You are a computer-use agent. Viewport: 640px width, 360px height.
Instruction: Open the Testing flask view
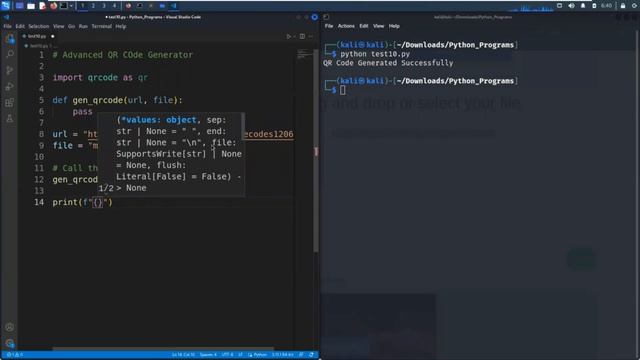[x=10, y=119]
